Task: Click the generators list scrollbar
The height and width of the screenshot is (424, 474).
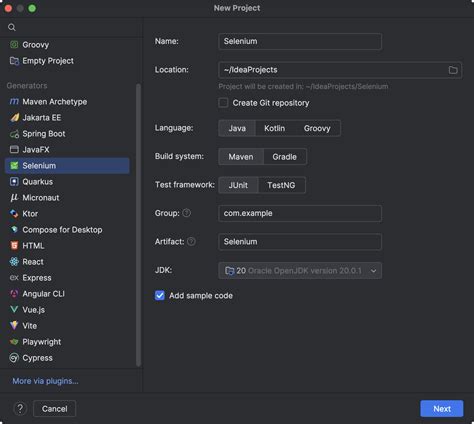Action: tap(138, 225)
